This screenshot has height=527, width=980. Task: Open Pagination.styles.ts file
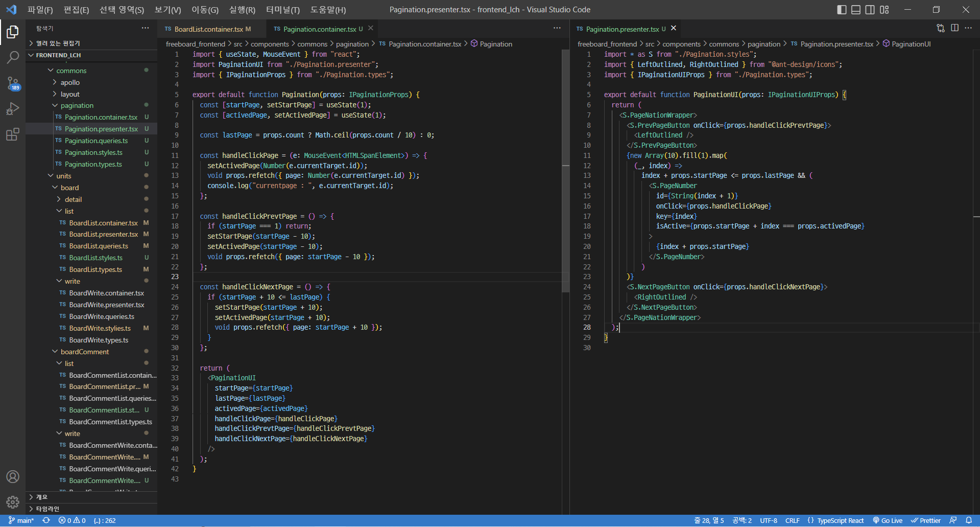click(93, 152)
